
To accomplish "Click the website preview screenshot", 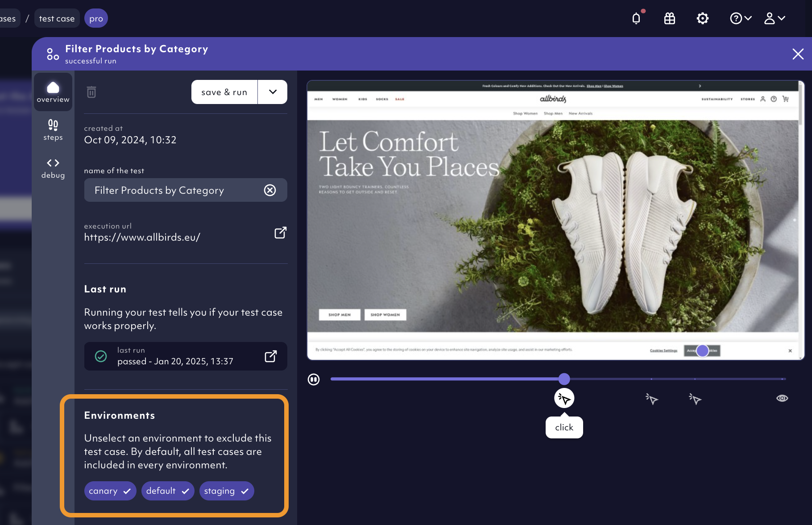I will [x=555, y=220].
